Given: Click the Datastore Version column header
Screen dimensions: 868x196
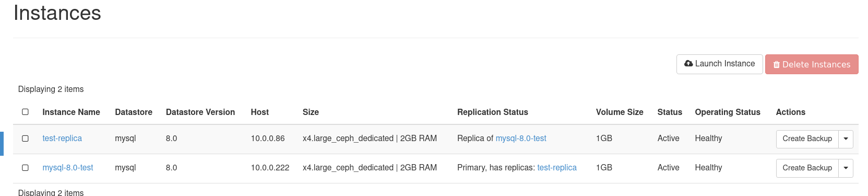Looking at the screenshot, I should [200, 112].
